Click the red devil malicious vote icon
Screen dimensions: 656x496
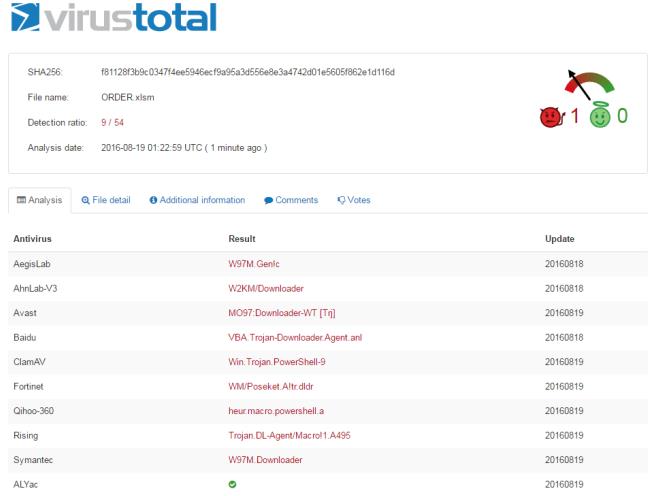[x=552, y=117]
